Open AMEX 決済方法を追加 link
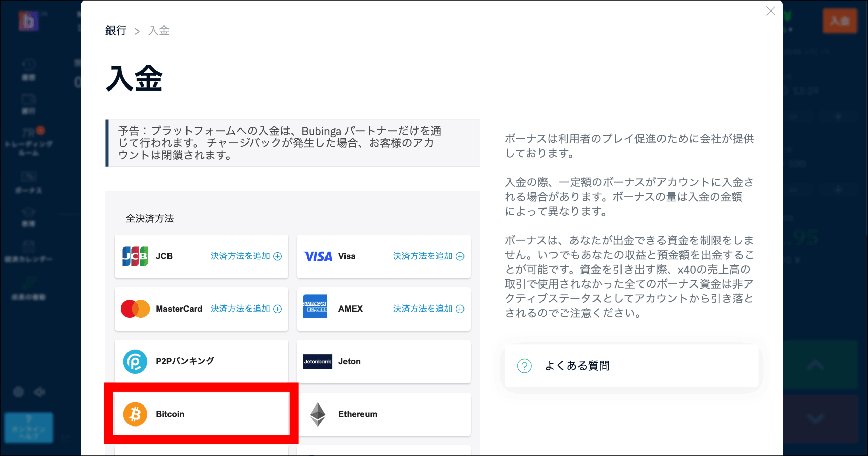The width and height of the screenshot is (868, 456). click(429, 309)
